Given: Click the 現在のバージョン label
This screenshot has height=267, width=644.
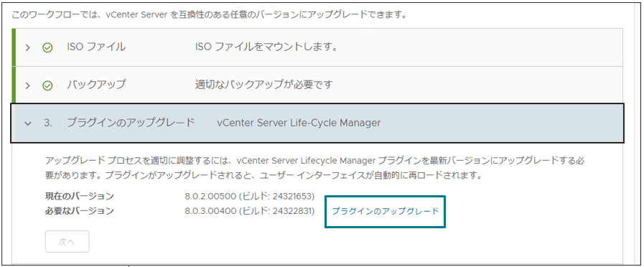Looking at the screenshot, I should pyautogui.click(x=79, y=195).
